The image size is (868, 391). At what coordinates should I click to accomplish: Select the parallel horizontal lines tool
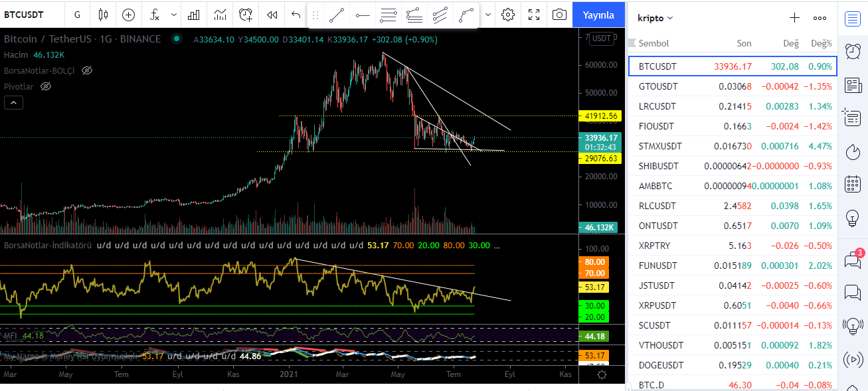[x=389, y=14]
